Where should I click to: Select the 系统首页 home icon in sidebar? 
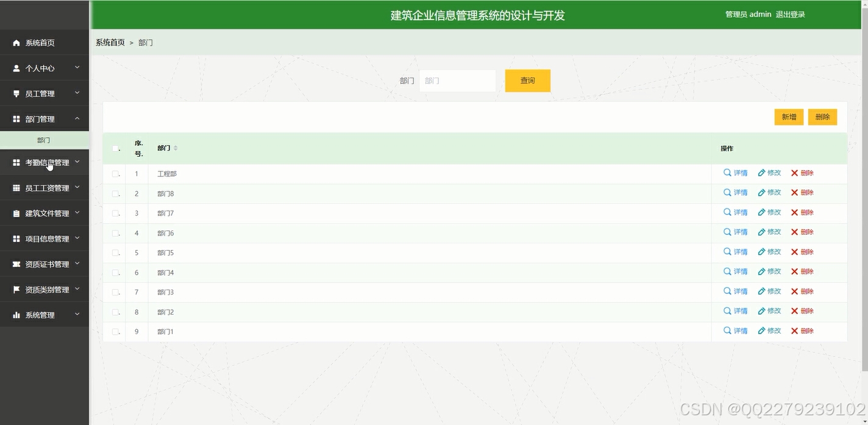(15, 43)
